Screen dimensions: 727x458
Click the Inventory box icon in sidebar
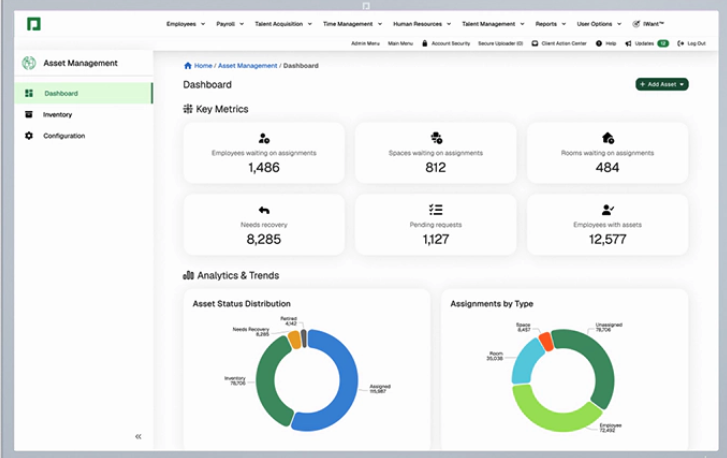tap(29, 114)
